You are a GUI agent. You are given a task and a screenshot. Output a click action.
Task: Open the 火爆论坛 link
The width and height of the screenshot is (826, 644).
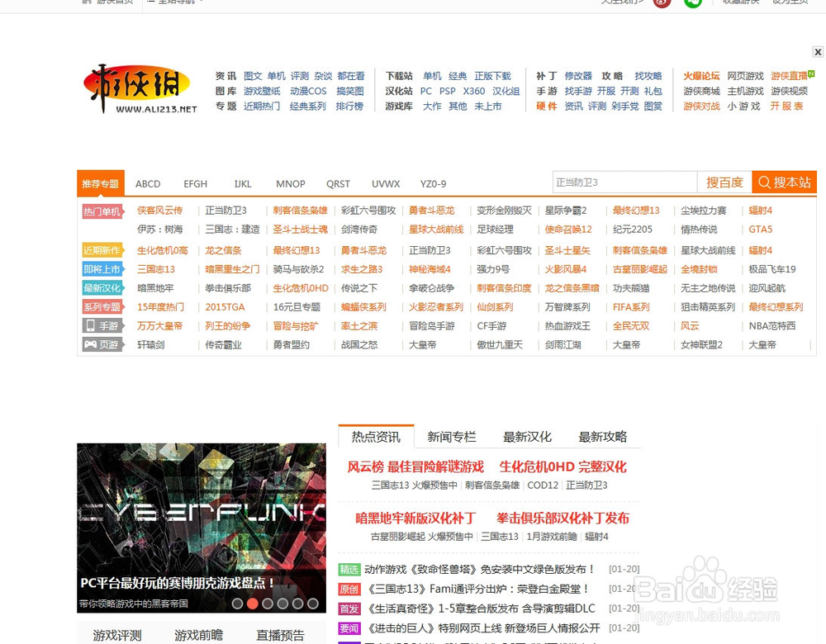click(701, 76)
